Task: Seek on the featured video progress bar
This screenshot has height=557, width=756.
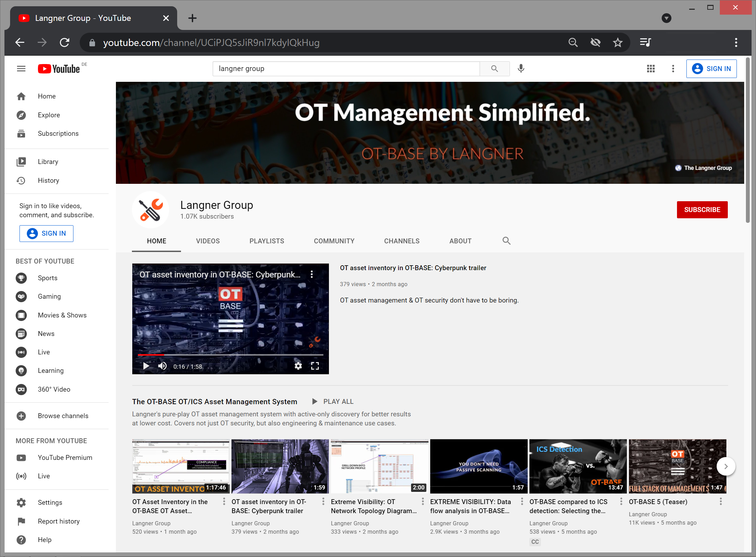Action: click(230, 355)
